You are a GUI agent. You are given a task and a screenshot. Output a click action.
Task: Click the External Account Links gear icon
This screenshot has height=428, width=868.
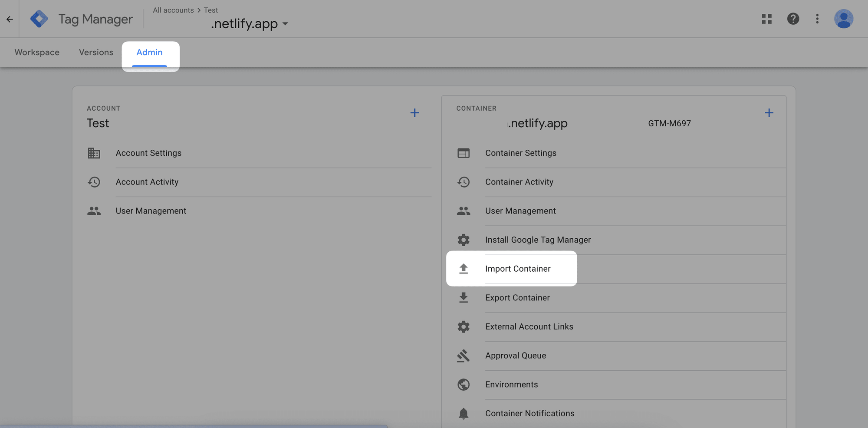click(464, 326)
